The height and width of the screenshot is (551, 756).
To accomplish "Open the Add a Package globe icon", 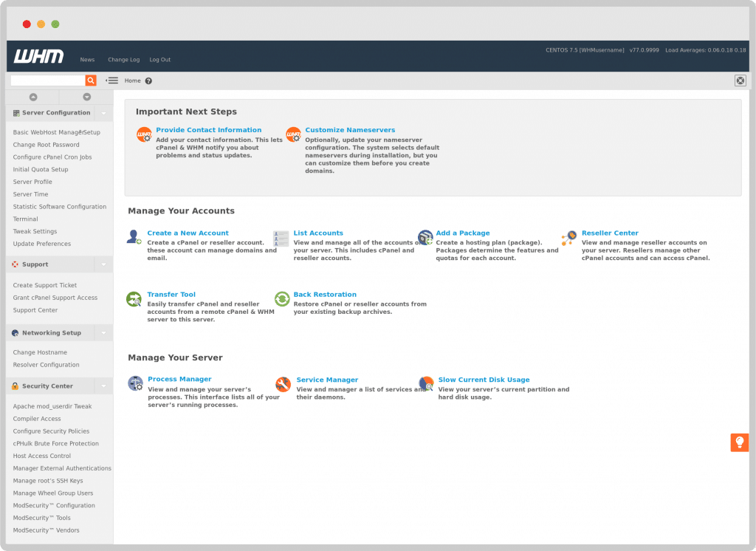I will coord(425,237).
